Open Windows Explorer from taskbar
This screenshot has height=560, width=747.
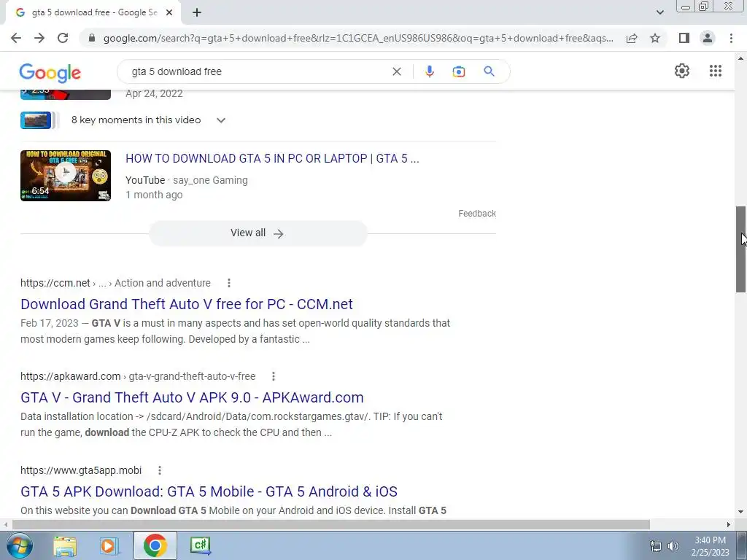coord(65,545)
